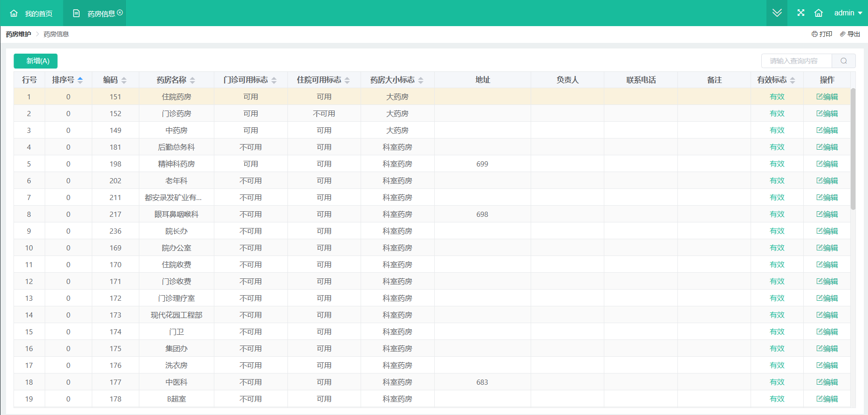Edit the 门诊理疗室 row
868x415 pixels.
(827, 298)
